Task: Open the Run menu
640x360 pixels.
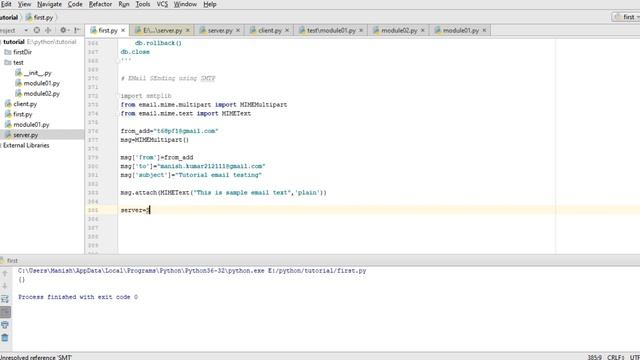Action: pyautogui.click(x=124, y=4)
